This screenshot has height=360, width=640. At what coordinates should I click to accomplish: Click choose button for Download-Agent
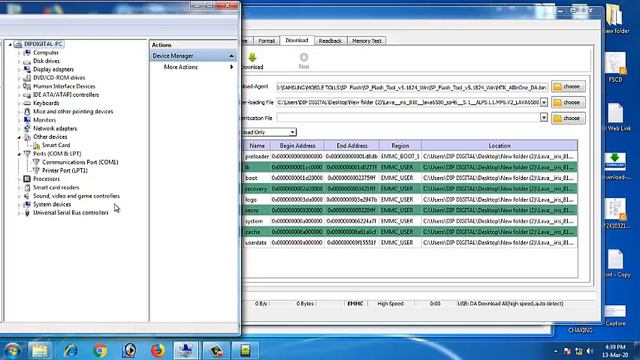(x=568, y=87)
